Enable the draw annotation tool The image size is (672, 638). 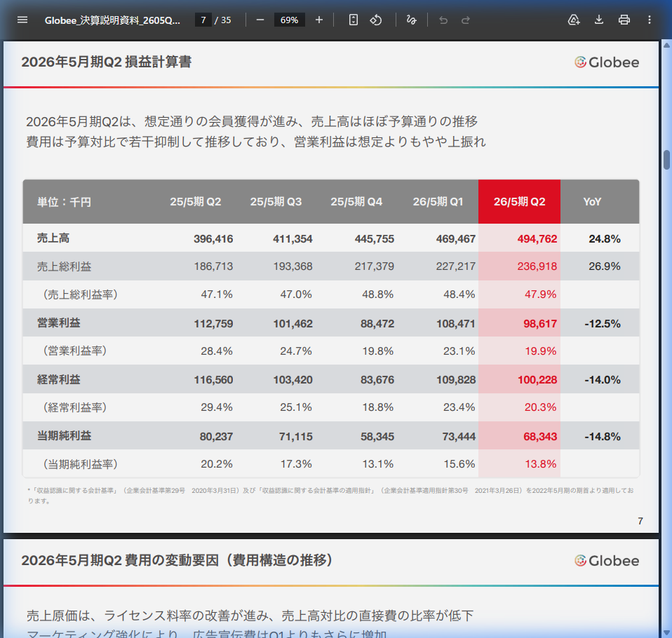point(412,20)
